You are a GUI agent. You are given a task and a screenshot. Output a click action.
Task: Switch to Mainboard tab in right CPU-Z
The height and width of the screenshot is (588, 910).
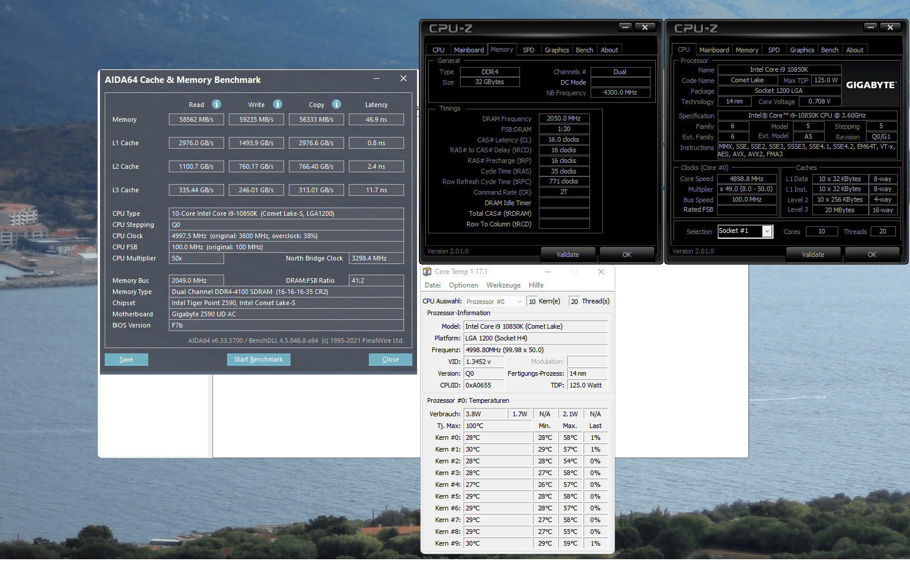click(x=714, y=50)
